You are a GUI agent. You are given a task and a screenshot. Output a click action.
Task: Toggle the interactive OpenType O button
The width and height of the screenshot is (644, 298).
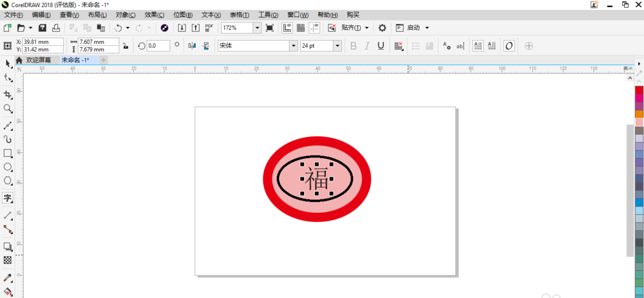(x=509, y=46)
